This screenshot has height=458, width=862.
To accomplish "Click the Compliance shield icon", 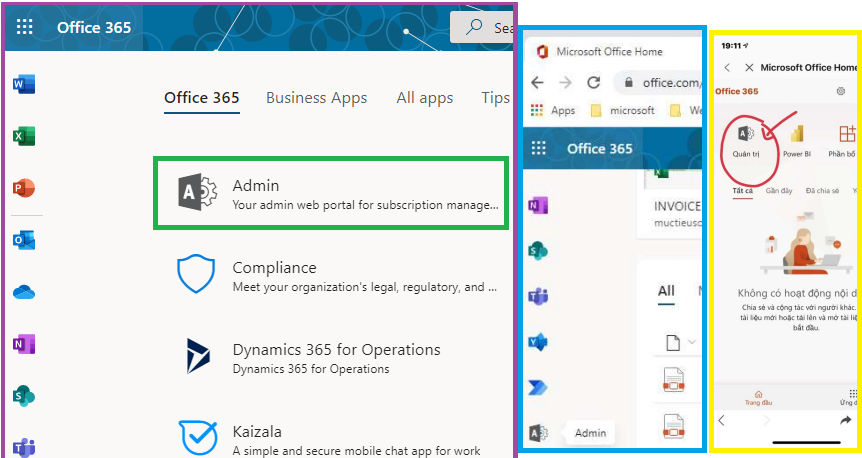I will [x=196, y=273].
